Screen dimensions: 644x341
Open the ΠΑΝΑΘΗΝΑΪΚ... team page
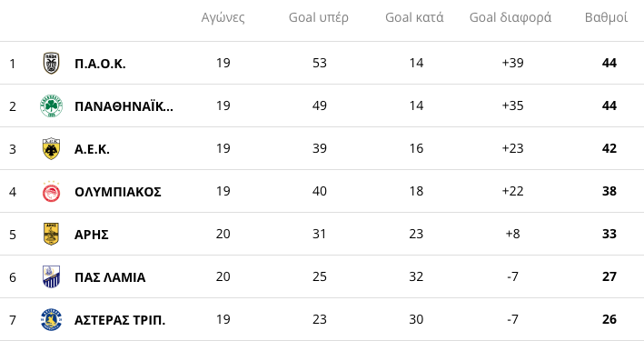[124, 106]
